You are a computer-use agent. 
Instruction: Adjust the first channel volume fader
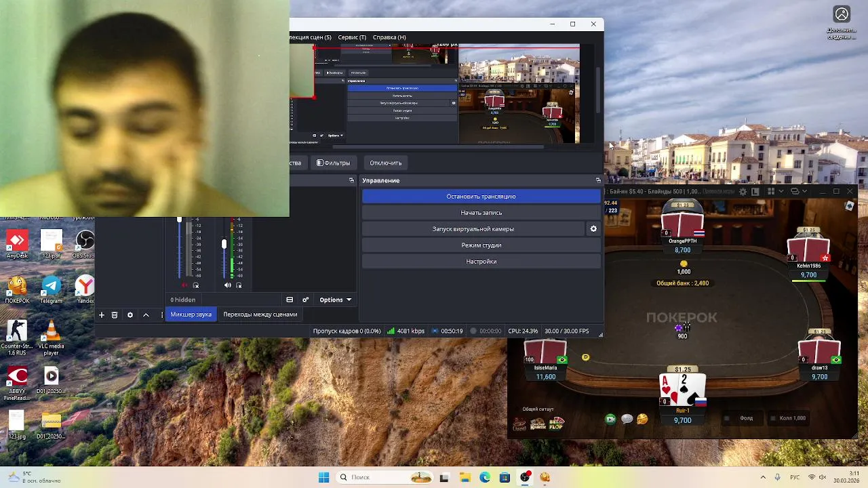click(180, 220)
